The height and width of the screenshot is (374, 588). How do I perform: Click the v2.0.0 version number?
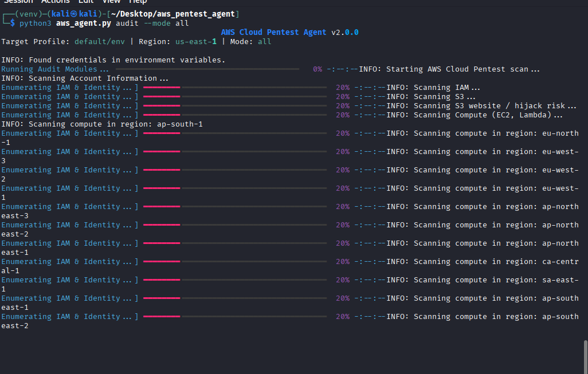tap(345, 33)
